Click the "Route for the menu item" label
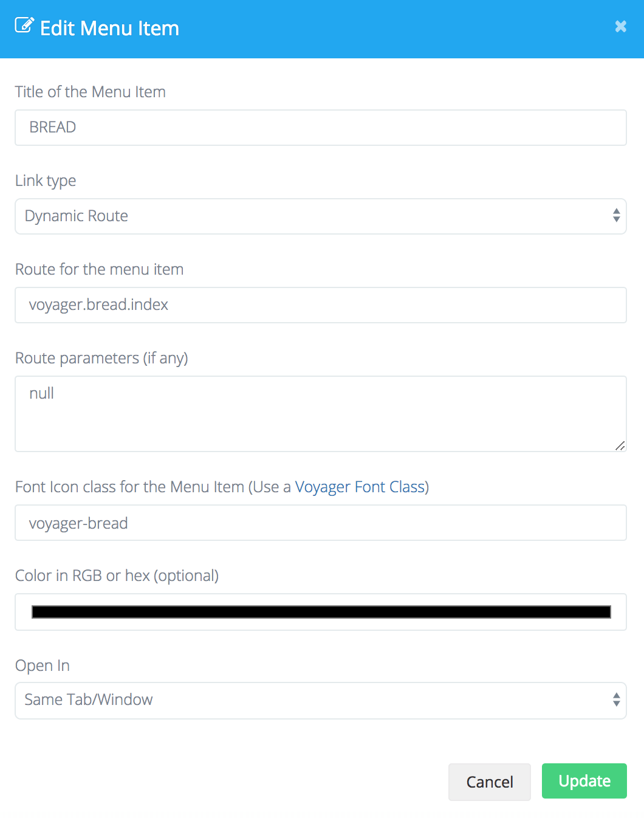Screen dimensions: 644x818 pos(100,269)
